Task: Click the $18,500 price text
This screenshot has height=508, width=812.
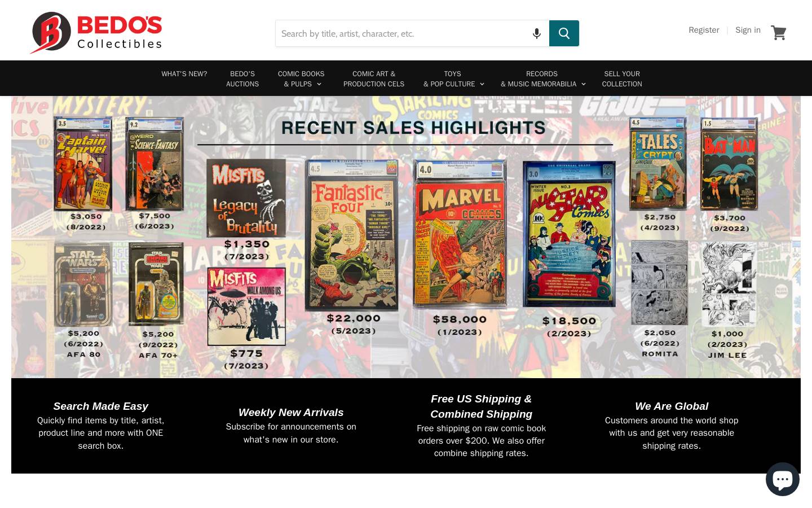Action: [569, 321]
